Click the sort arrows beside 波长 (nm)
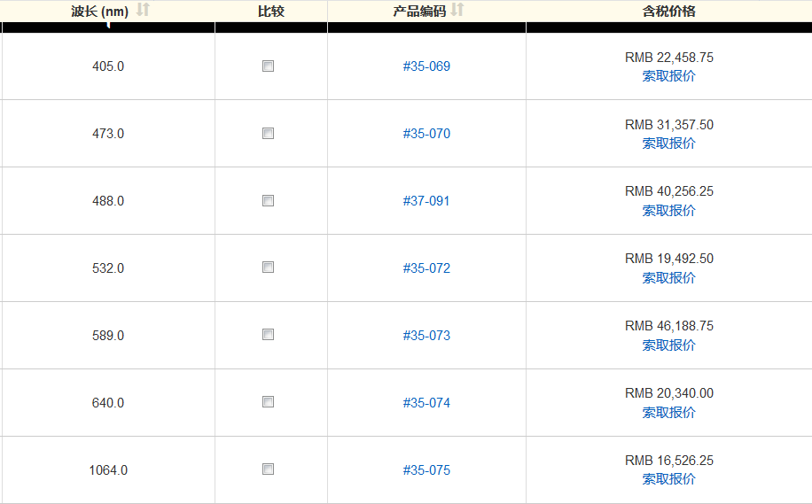This screenshot has height=504, width=812. (143, 10)
